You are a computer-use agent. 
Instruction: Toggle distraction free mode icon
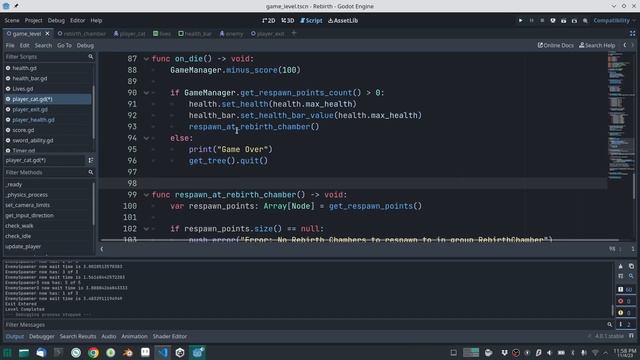pos(632,33)
